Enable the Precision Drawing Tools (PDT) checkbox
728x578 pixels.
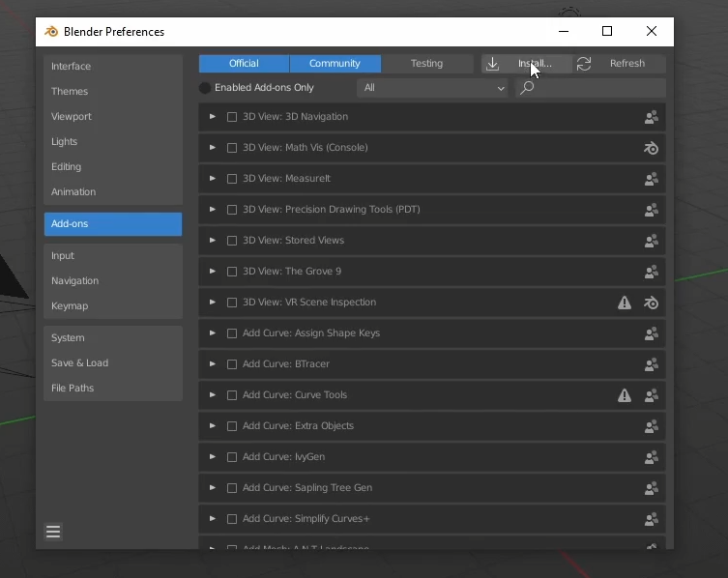[232, 210]
